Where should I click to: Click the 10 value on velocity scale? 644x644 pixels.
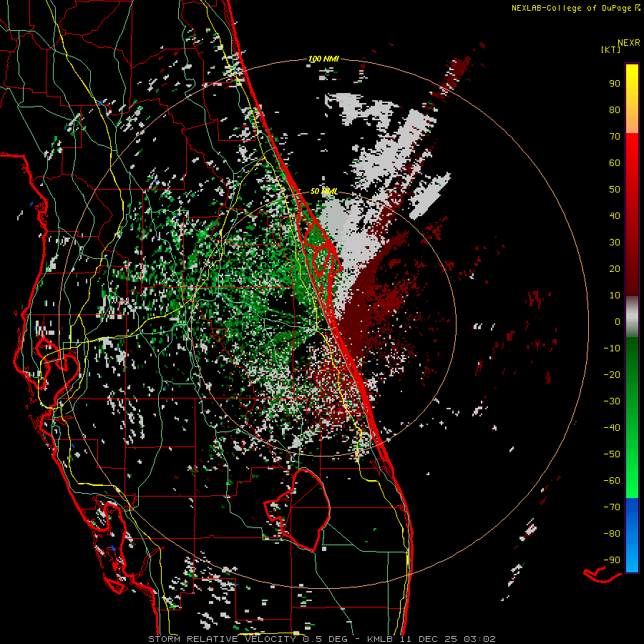pos(615,296)
